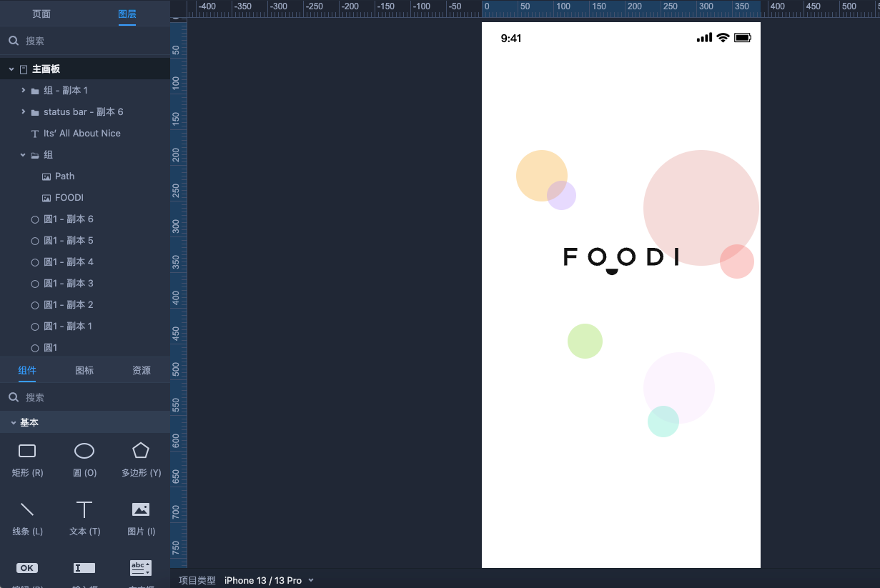Open the iPhone 13 / 13 Pro device dropdown
This screenshot has height=588, width=880.
click(x=269, y=580)
